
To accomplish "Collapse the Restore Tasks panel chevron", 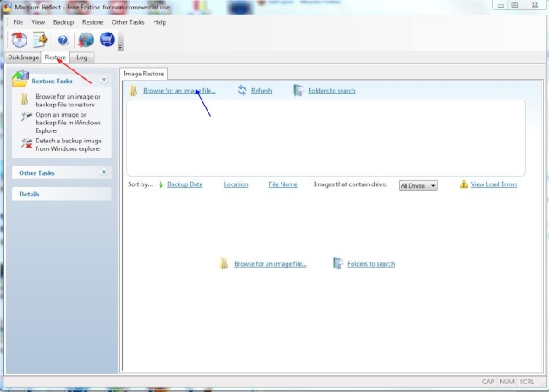I will pos(104,80).
